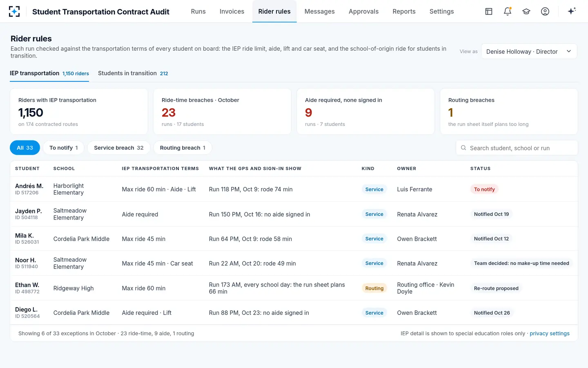Select the IEP transportation sub-tab

click(49, 74)
